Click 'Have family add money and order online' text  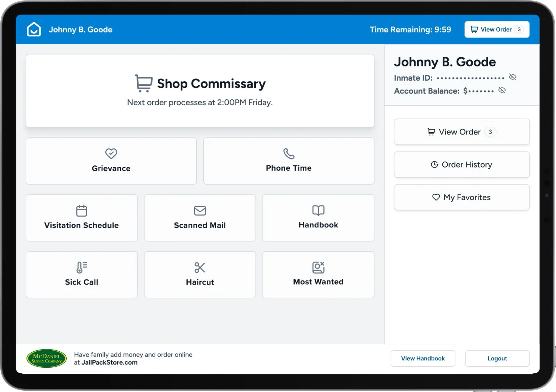[133, 354]
